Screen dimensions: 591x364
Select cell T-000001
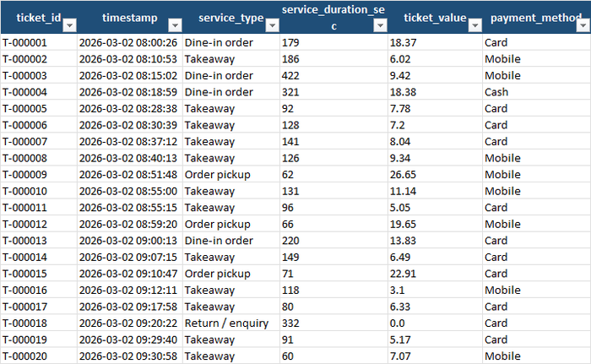39,42
